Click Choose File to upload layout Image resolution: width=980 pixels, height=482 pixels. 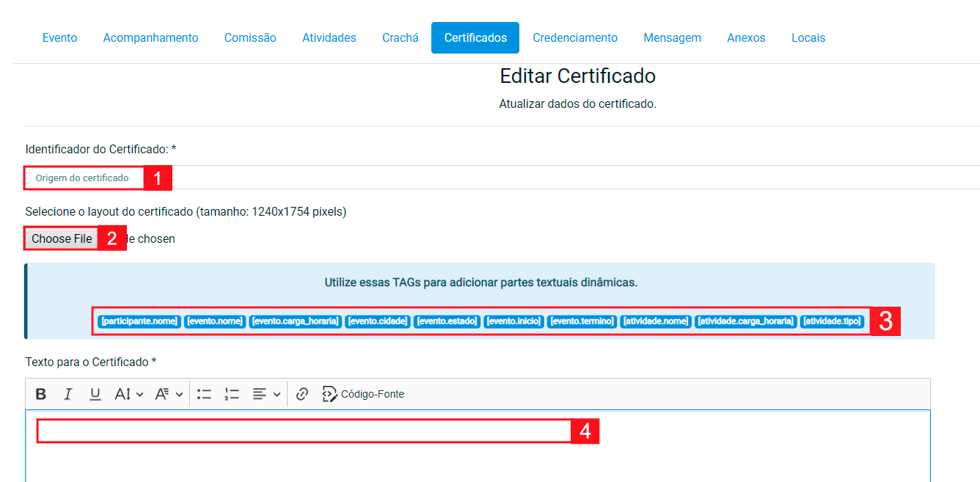point(62,238)
